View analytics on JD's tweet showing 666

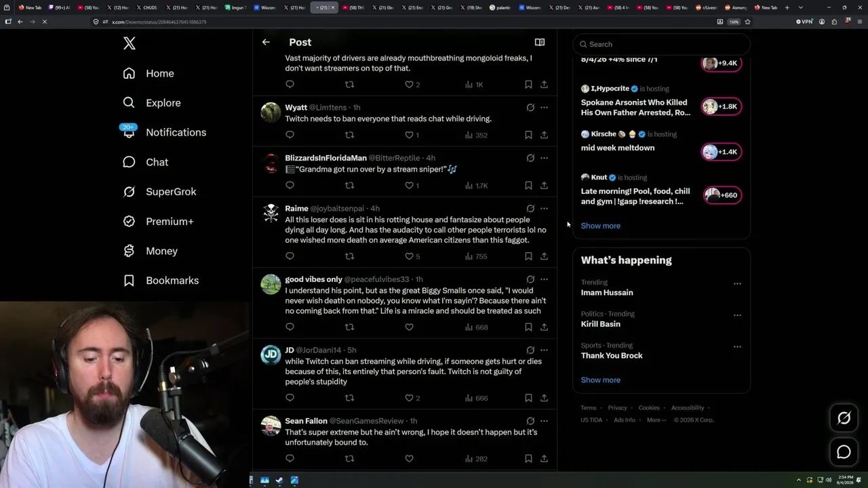476,398
